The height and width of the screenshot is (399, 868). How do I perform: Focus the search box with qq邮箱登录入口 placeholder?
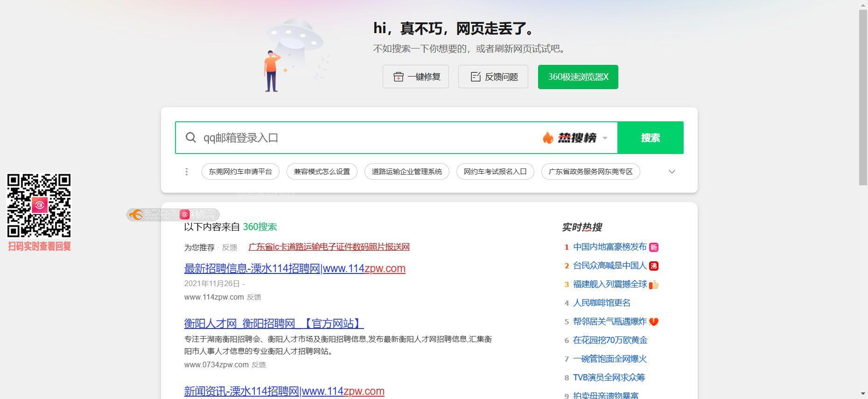[x=364, y=138]
